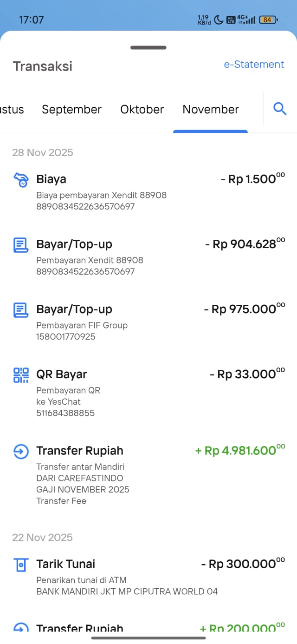This screenshot has width=297, height=644.
Task: Tap the Biaya fee transaction icon
Action: pos(21,180)
